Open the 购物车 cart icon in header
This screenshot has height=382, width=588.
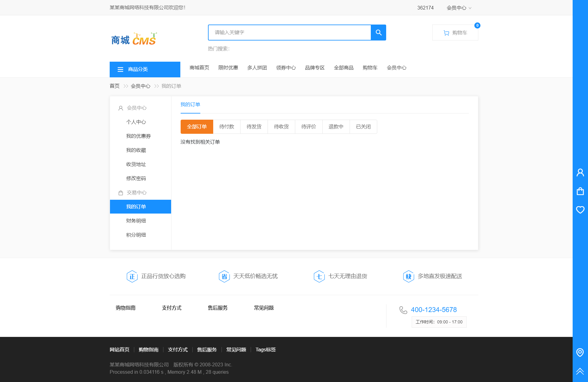point(446,32)
